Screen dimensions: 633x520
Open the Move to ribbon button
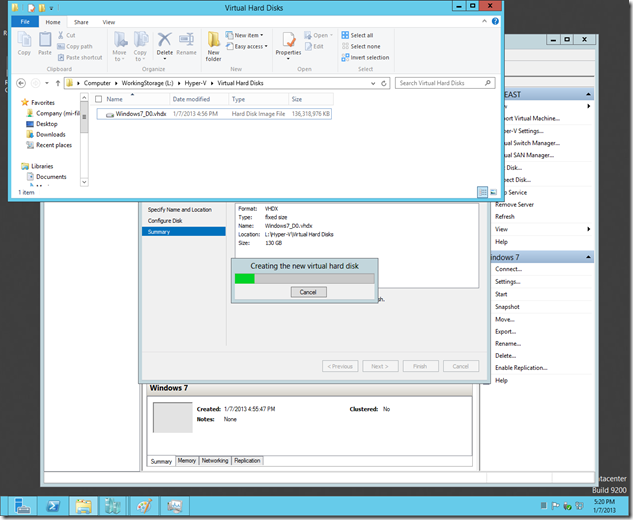click(119, 46)
